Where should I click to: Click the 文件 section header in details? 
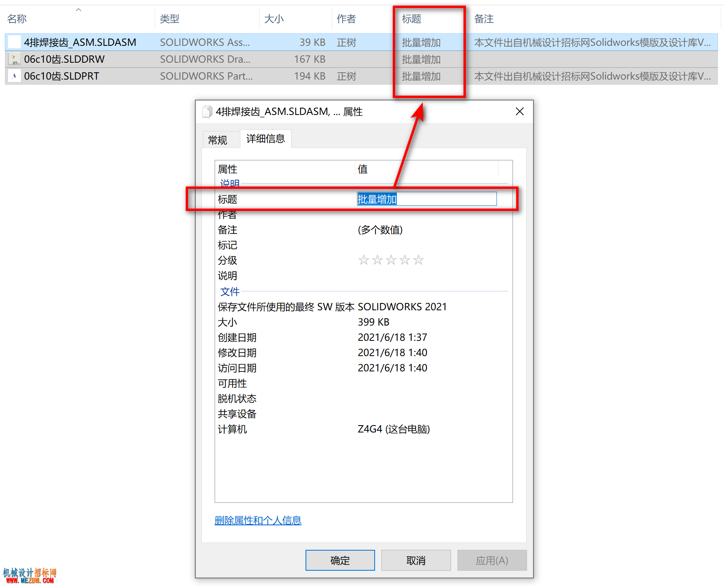(x=230, y=291)
